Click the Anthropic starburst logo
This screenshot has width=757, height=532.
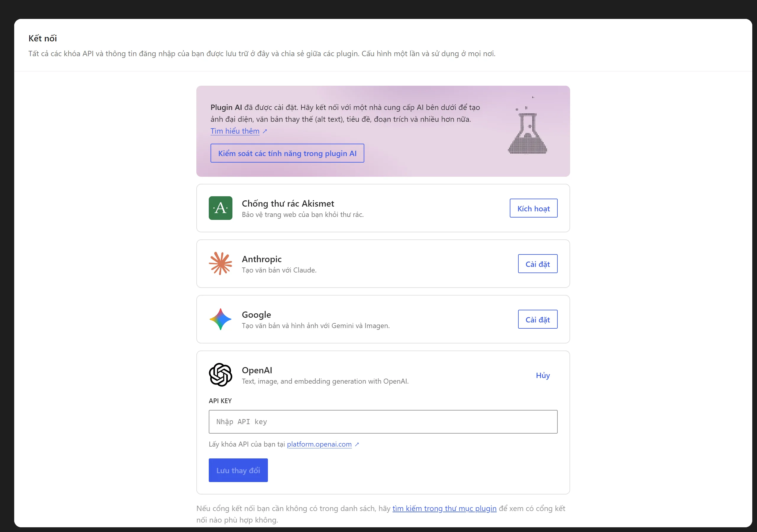[x=220, y=263]
